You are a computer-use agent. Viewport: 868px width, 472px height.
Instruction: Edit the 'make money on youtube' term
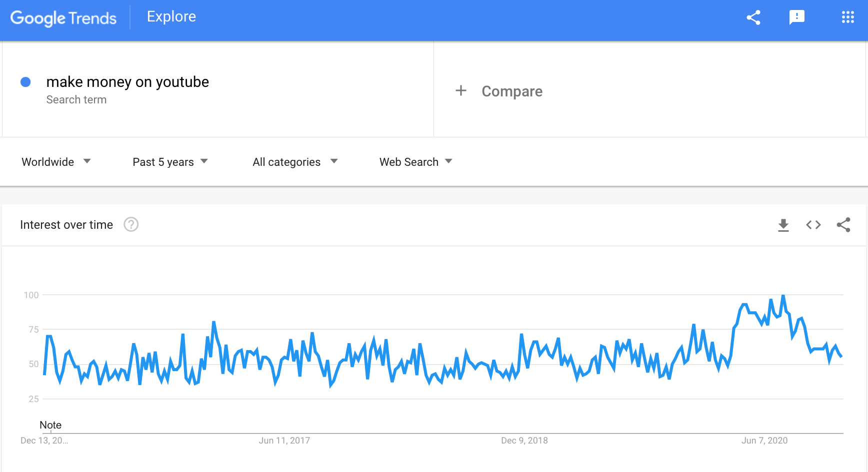tap(127, 82)
